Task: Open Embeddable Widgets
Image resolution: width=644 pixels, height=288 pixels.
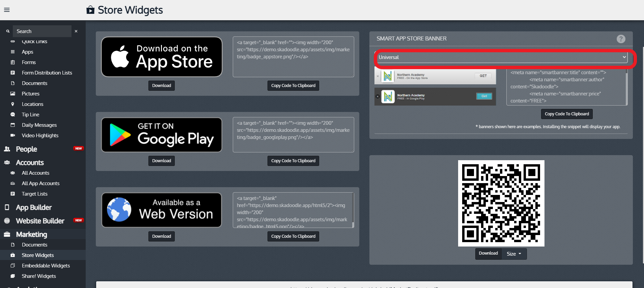Action: point(46,266)
